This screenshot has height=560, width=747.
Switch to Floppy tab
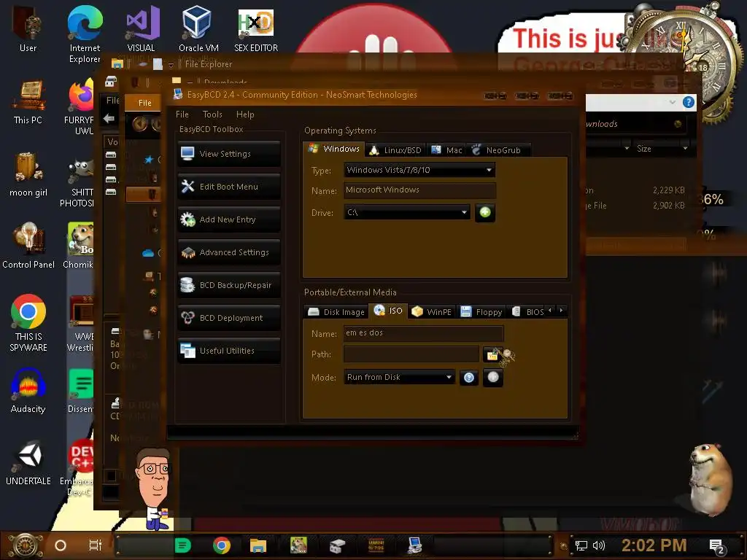click(481, 312)
